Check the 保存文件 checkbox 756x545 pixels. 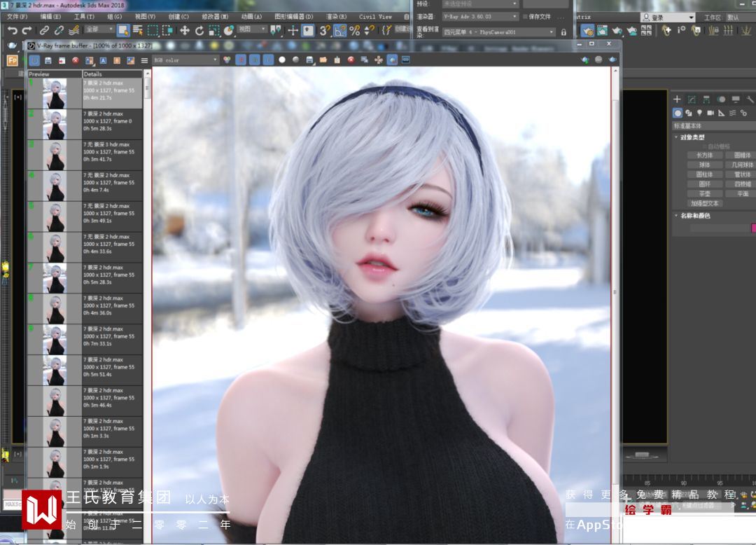tap(526, 16)
